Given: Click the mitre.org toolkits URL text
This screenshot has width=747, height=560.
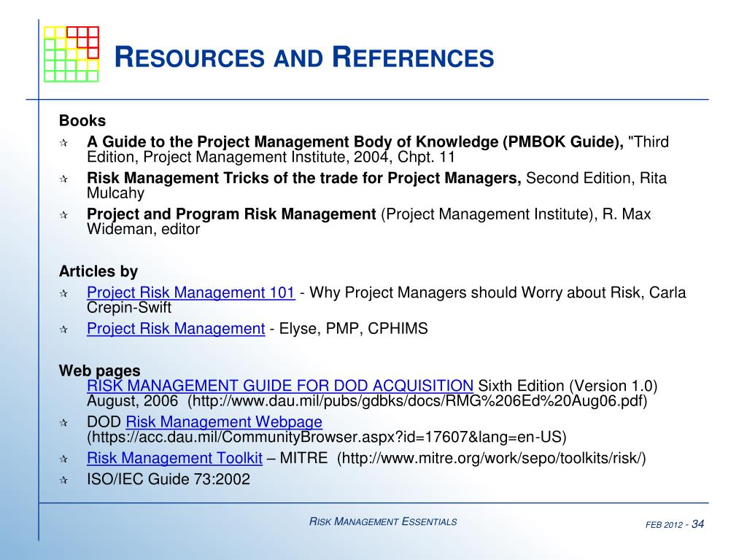Looking at the screenshot, I should pyautogui.click(x=492, y=458).
